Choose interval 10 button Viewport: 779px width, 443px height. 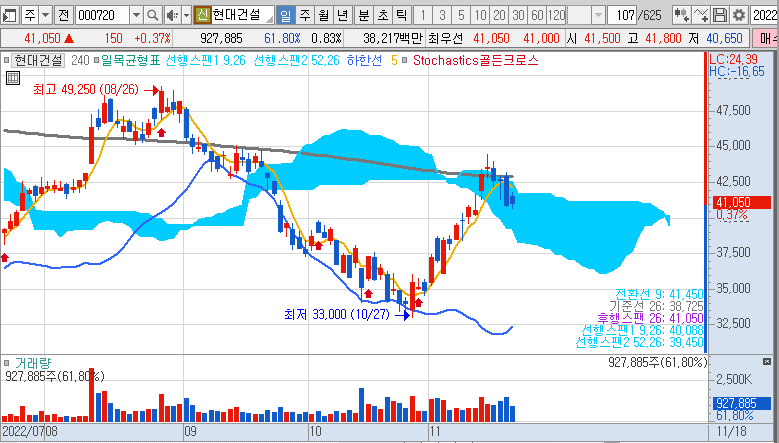point(480,15)
